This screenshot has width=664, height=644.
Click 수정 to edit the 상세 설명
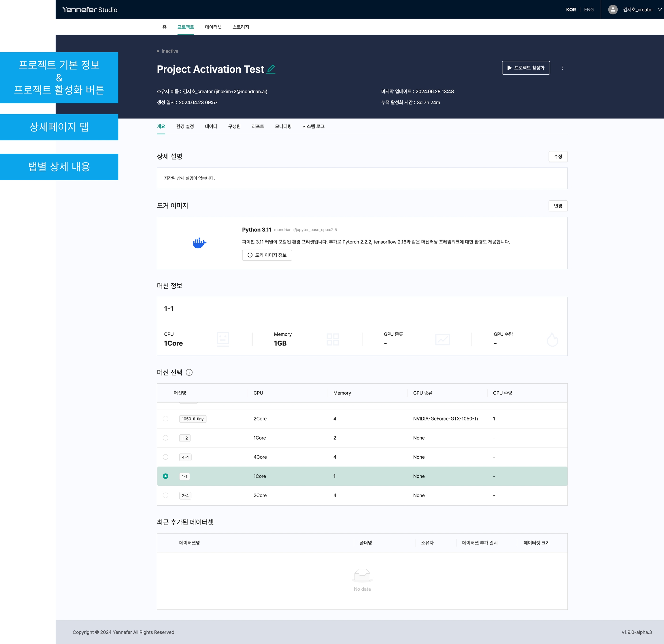coord(558,157)
